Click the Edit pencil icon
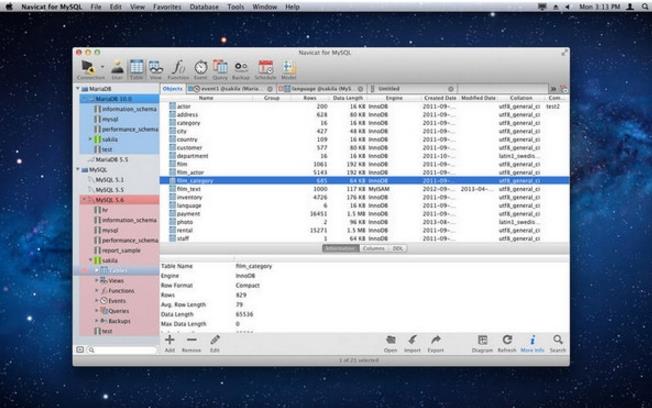The height and width of the screenshot is (408, 652). point(215,340)
